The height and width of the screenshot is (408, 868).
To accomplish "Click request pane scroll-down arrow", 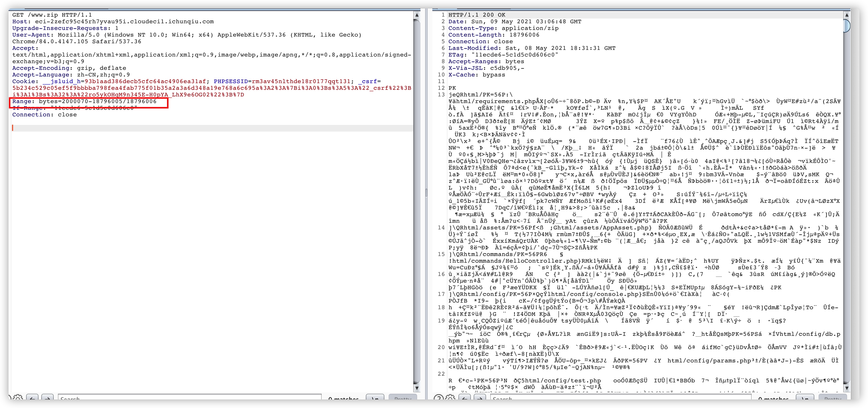I will point(417,388).
